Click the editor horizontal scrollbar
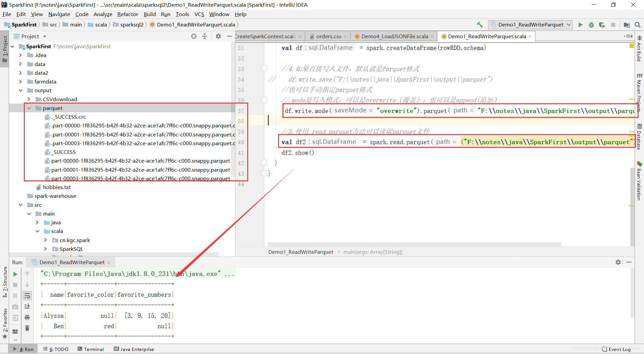644x354 pixels. coord(414,244)
